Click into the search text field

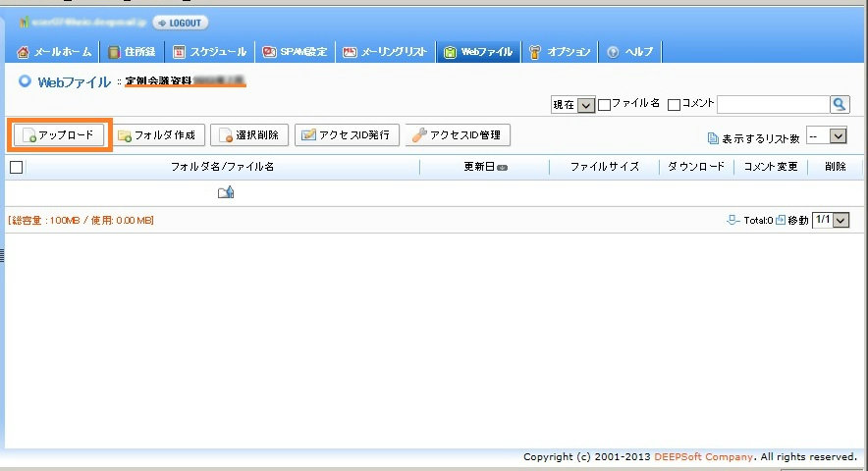(773, 104)
